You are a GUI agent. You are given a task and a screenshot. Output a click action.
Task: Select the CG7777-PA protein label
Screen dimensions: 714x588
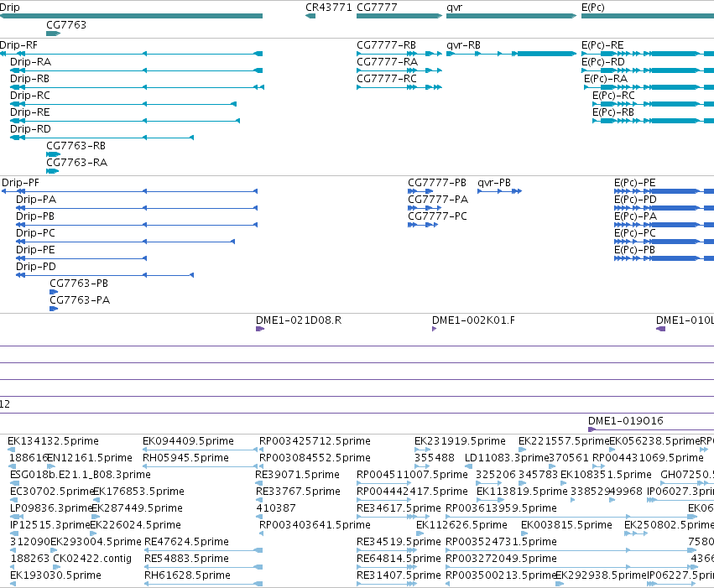[x=438, y=200]
